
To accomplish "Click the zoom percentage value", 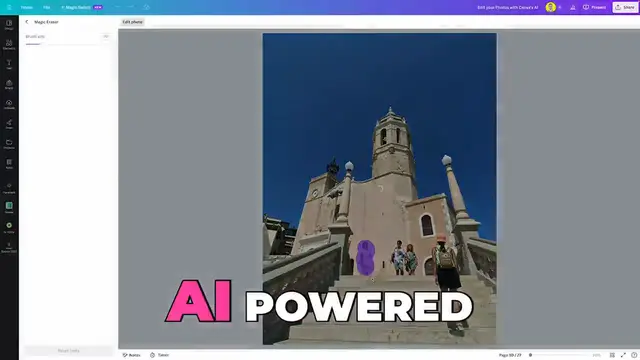I will (x=596, y=355).
